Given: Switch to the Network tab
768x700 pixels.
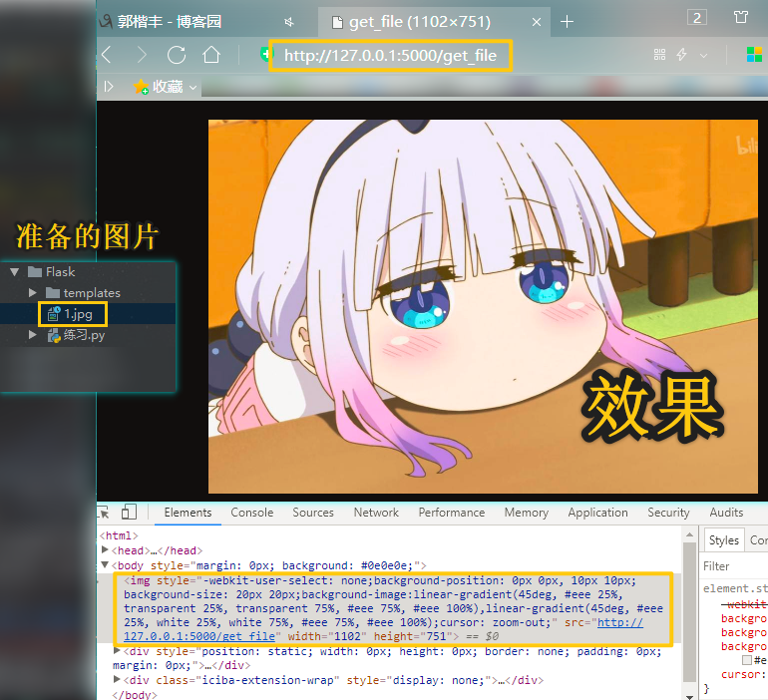Looking at the screenshot, I should click(376, 513).
